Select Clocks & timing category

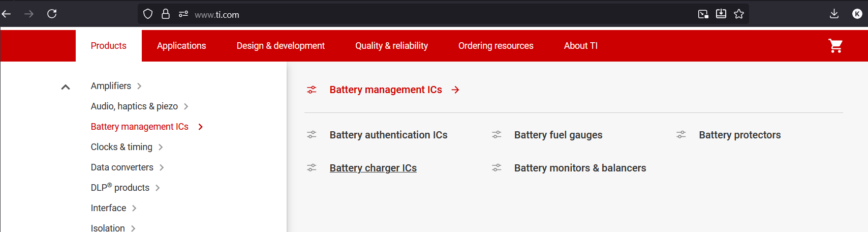click(121, 147)
